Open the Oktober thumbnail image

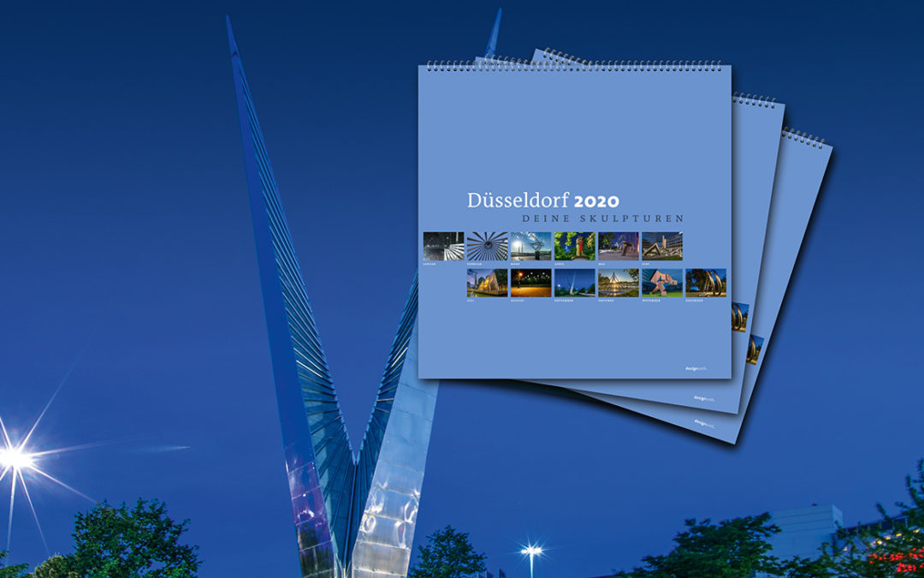[x=618, y=283]
